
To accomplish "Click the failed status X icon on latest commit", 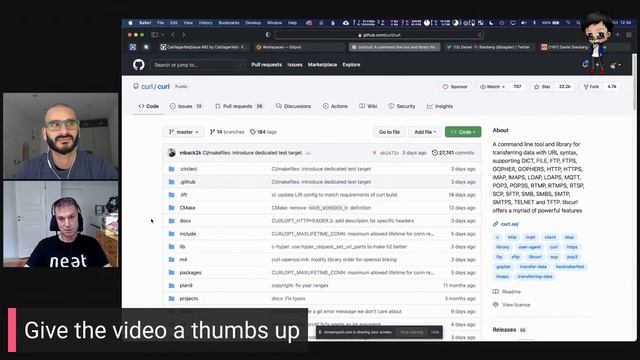I will 374,153.
